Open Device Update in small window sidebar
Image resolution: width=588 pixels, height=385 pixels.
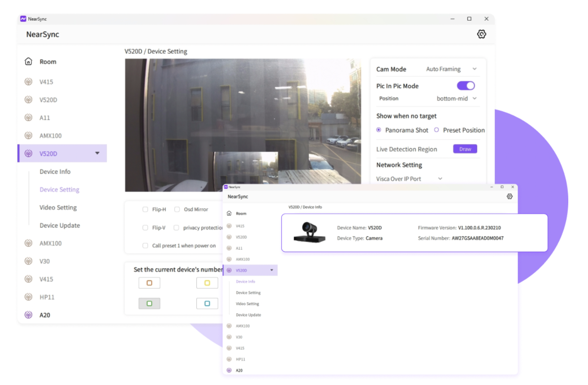pos(248,315)
